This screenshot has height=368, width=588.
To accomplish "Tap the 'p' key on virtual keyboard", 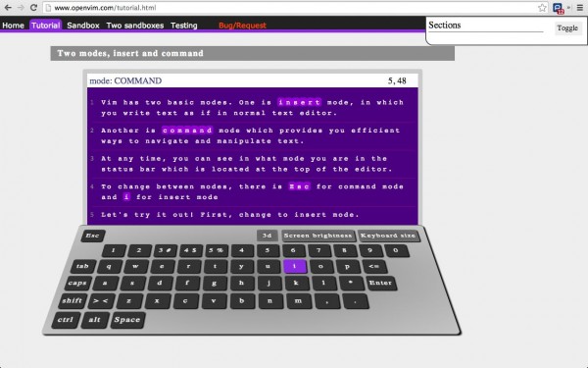I will [x=348, y=266].
